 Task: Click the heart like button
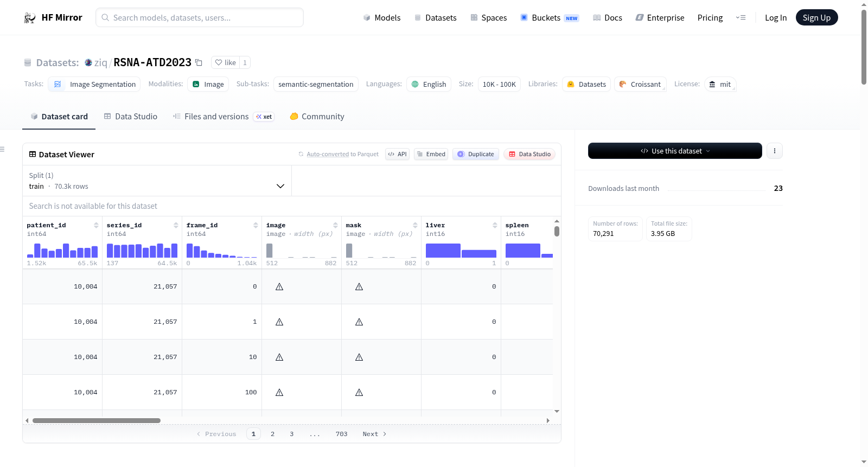[x=226, y=63]
